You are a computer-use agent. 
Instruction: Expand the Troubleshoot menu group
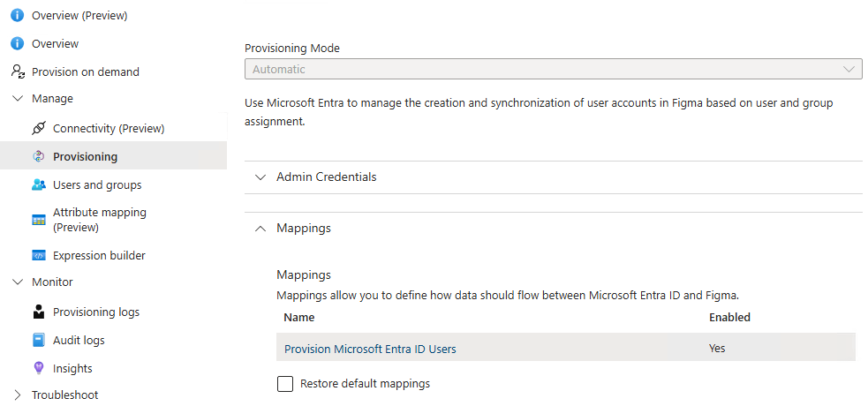tap(18, 395)
